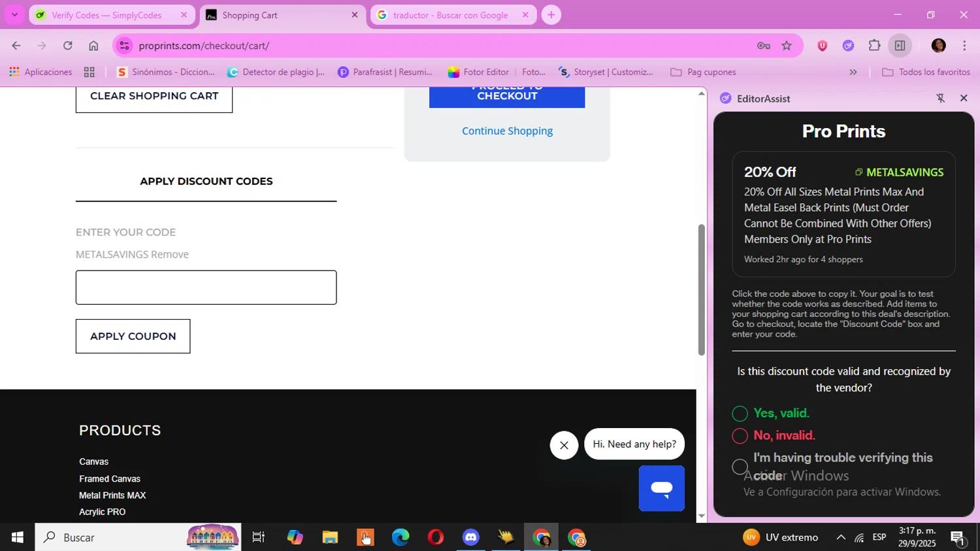The image size is (980, 551).
Task: Bookmark this page with star icon
Action: click(x=787, y=46)
